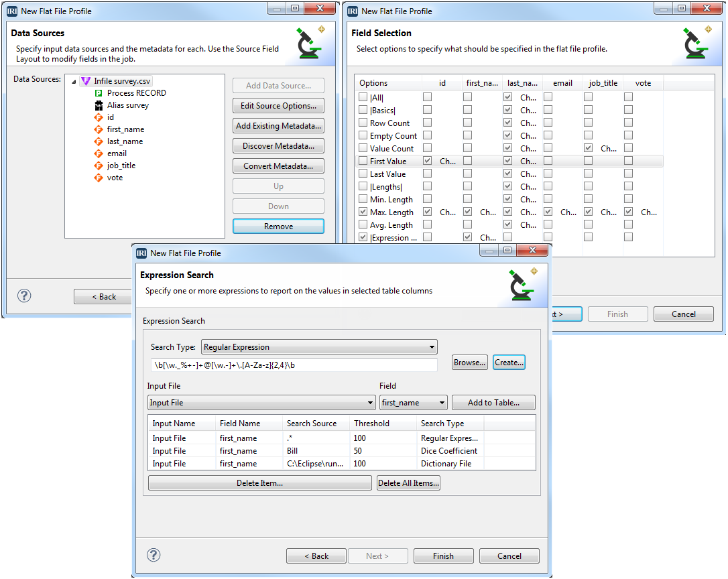Click microscope wizard image in Data Sources window

click(310, 43)
